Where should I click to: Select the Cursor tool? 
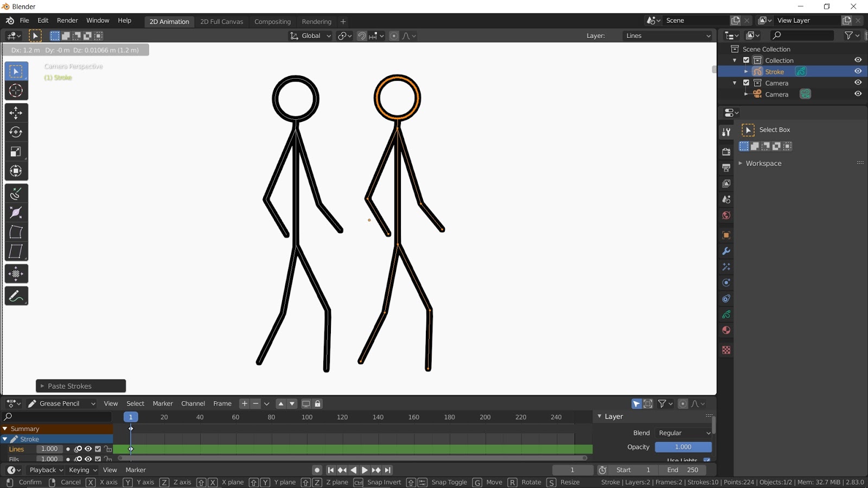point(16,91)
